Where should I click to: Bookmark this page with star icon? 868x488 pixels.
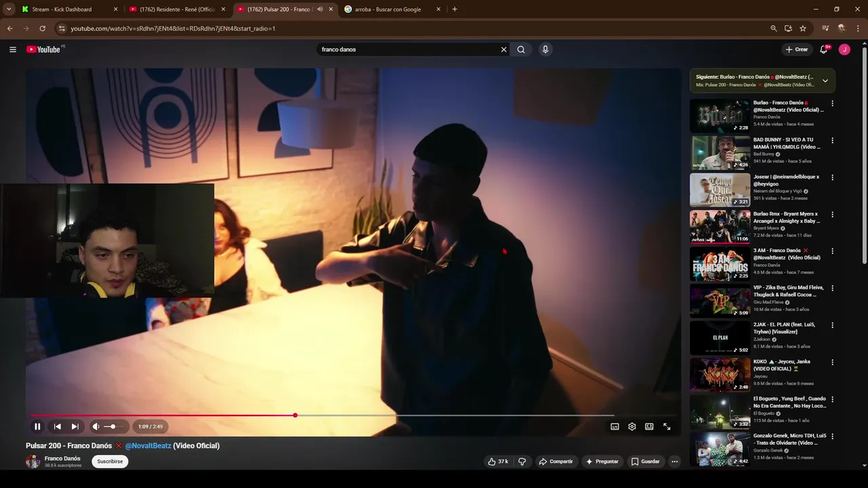point(803,28)
